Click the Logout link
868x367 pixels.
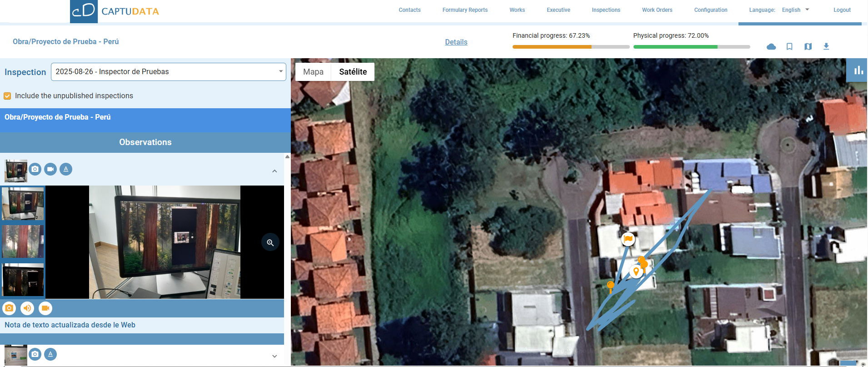click(x=842, y=10)
